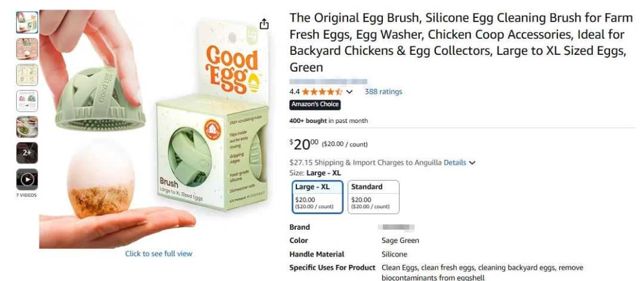This screenshot has width=644, height=281.
Task: Open the 7 videos play thumbnail
Action: pos(27,179)
